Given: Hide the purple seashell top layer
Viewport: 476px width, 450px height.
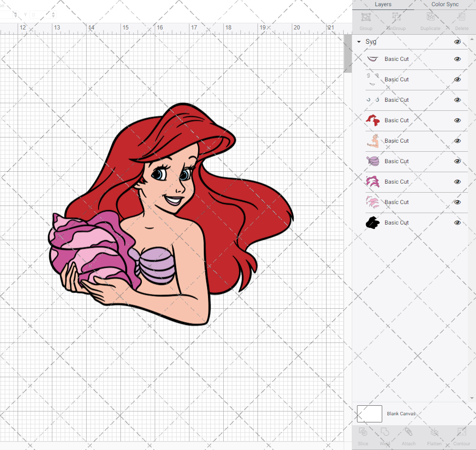Looking at the screenshot, I should pos(457,161).
